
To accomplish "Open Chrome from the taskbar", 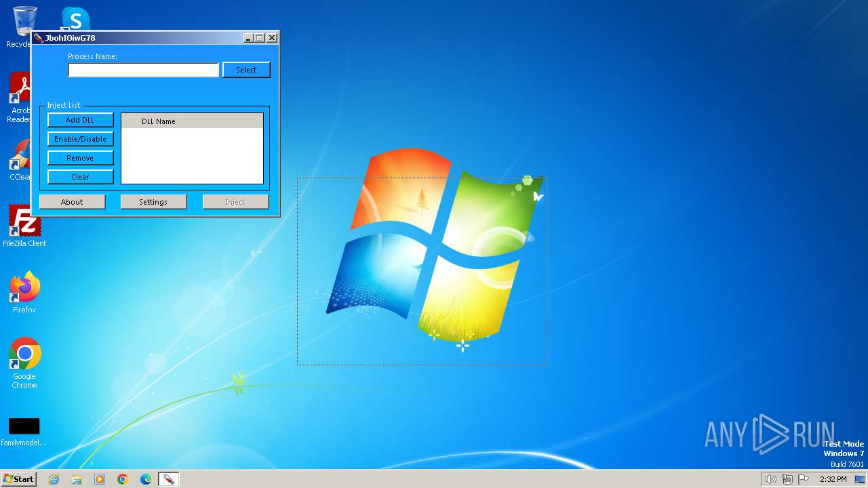I will coord(123,479).
